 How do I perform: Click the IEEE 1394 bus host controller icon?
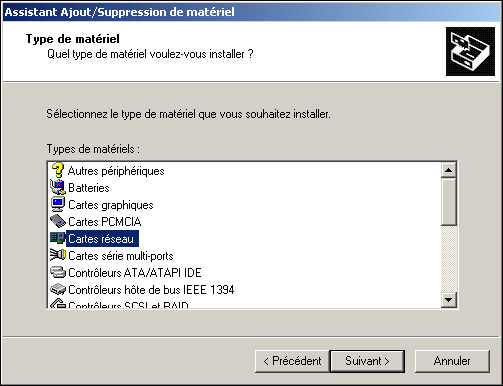point(57,289)
